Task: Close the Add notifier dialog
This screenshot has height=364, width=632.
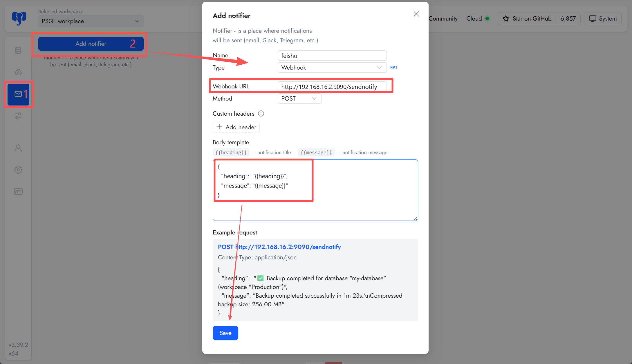Action: [416, 14]
